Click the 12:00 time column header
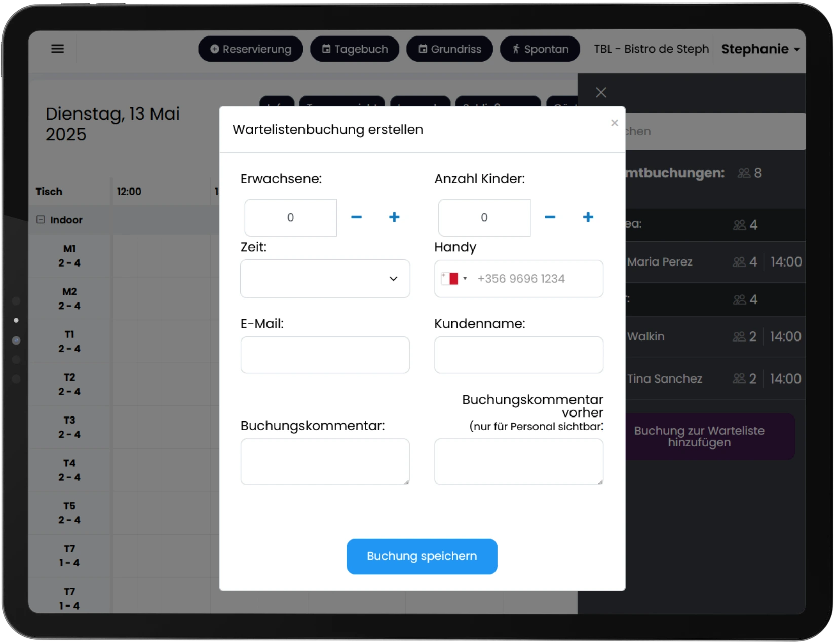Screen dimensions: 838x644 129,192
